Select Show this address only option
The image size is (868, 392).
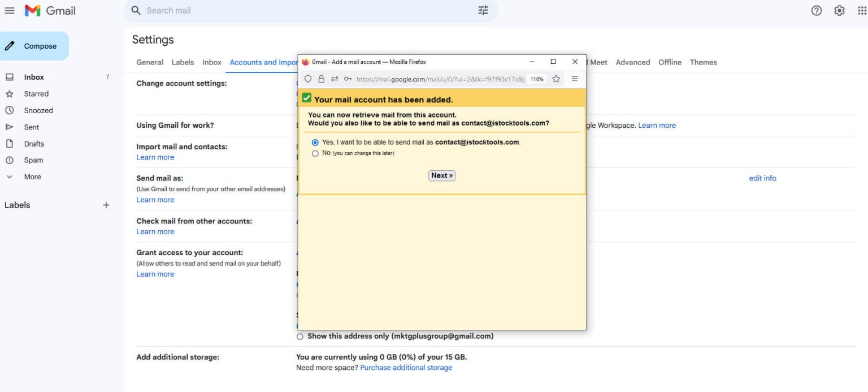click(300, 336)
